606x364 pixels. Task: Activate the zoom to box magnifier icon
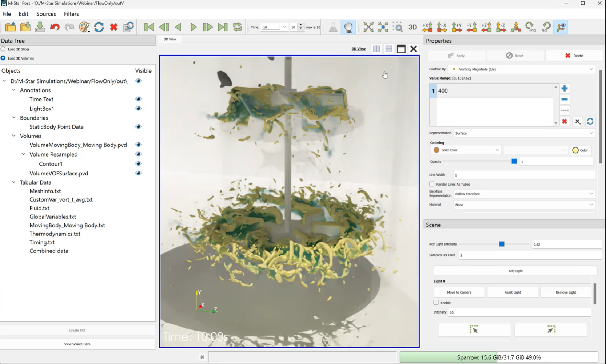(398, 27)
